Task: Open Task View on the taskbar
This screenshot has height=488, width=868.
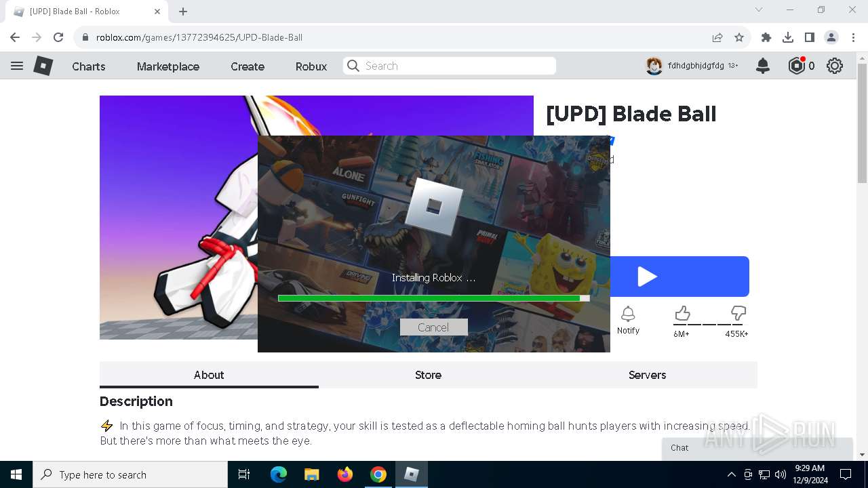Action: (244, 474)
